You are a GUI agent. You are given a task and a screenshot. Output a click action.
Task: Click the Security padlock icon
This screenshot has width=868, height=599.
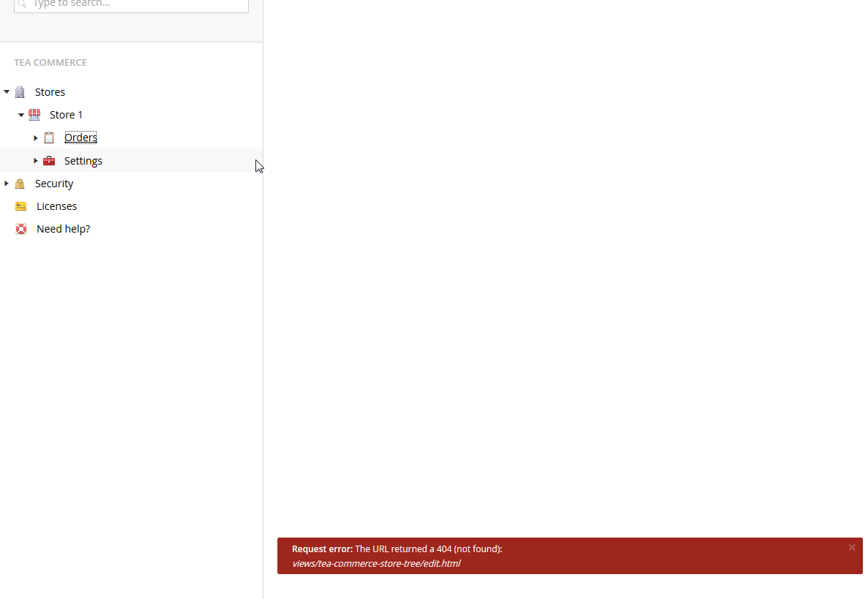tap(20, 184)
